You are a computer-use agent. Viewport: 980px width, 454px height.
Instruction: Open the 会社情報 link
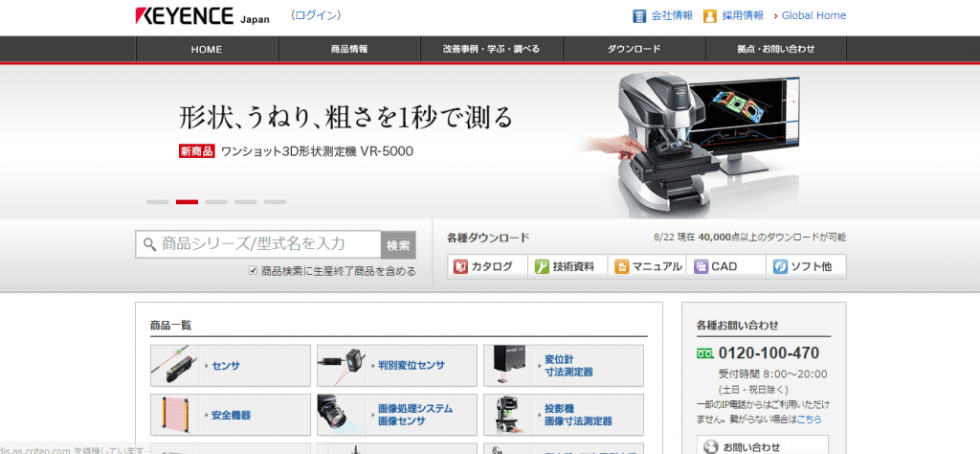pos(672,16)
